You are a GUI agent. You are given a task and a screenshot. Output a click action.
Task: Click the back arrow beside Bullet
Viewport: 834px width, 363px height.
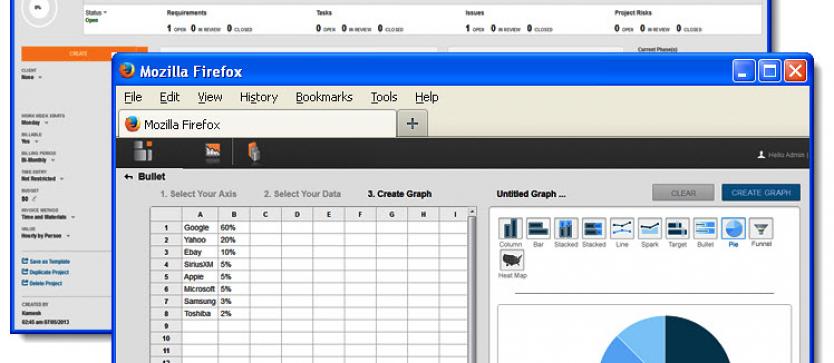click(128, 177)
